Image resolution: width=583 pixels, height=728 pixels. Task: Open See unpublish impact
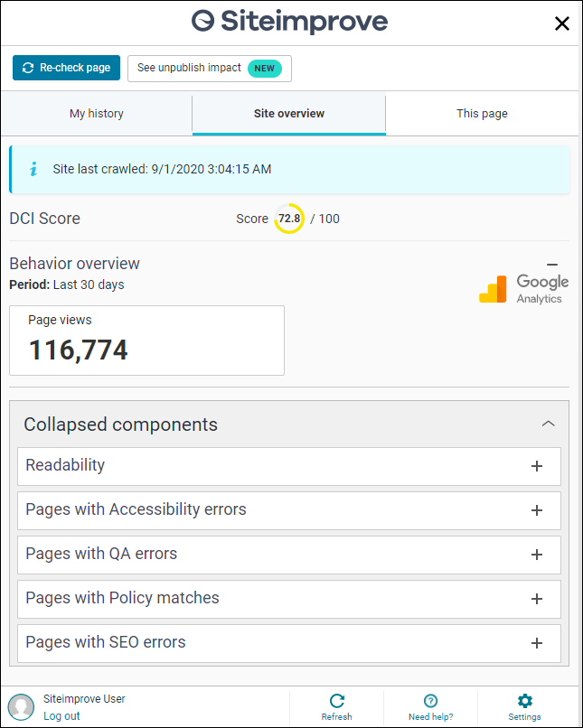click(210, 69)
